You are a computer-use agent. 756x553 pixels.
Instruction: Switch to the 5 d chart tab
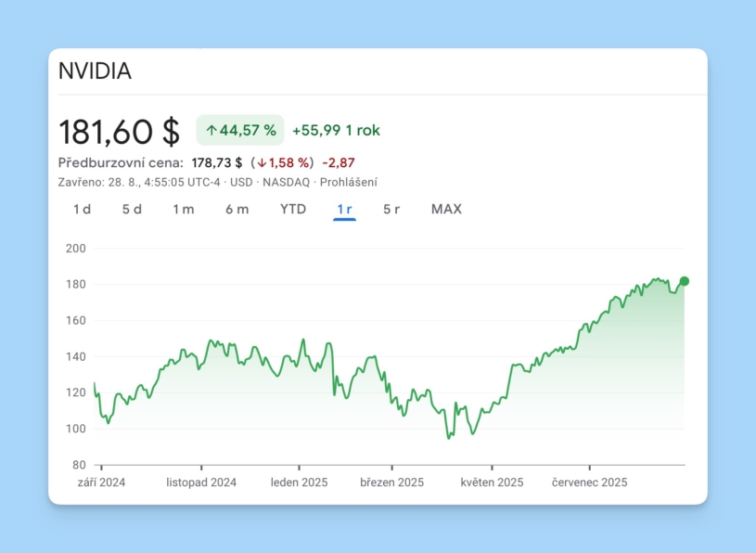tap(131, 209)
